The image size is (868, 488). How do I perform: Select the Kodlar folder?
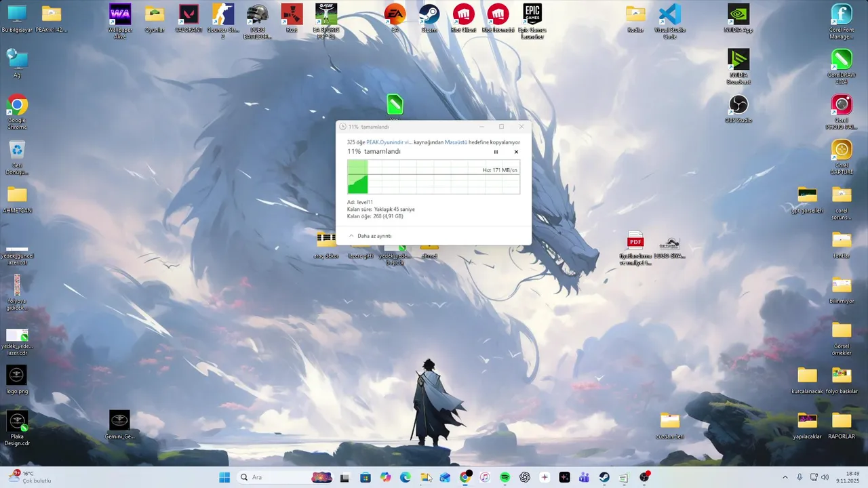[x=635, y=19]
